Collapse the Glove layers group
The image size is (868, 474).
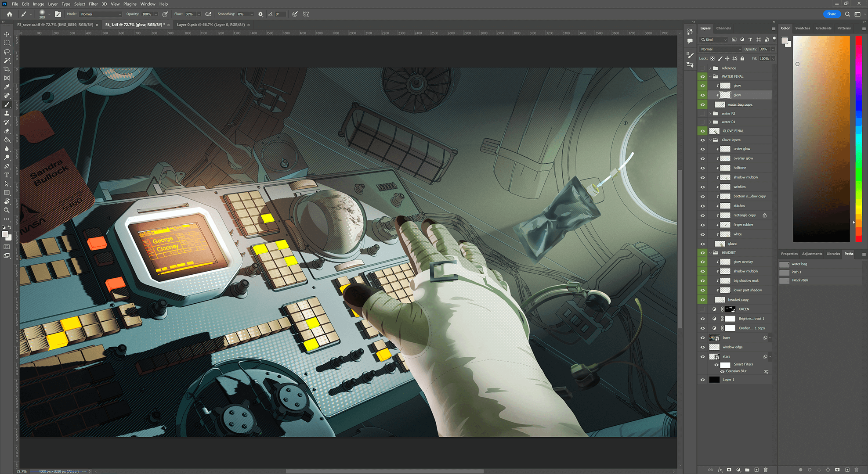(710, 140)
